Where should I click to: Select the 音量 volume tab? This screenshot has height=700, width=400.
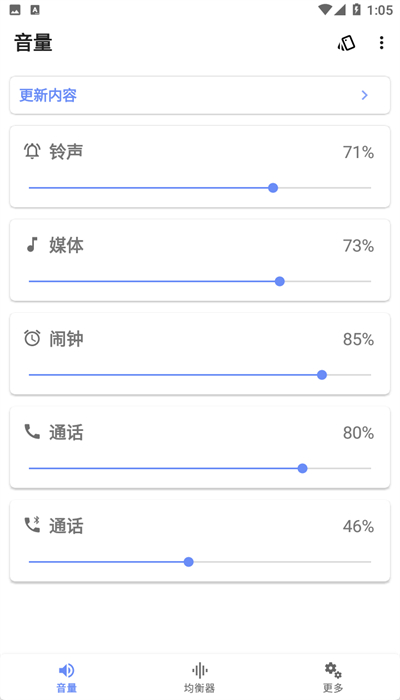click(x=67, y=677)
